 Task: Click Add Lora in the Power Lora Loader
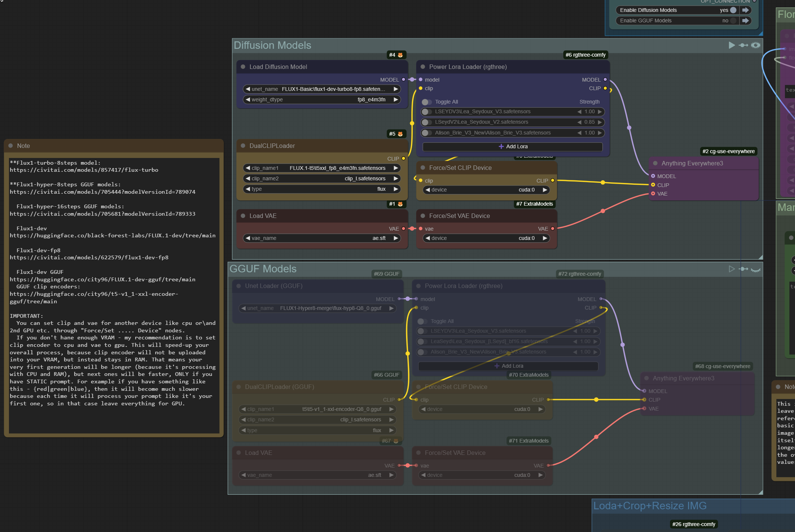513,147
